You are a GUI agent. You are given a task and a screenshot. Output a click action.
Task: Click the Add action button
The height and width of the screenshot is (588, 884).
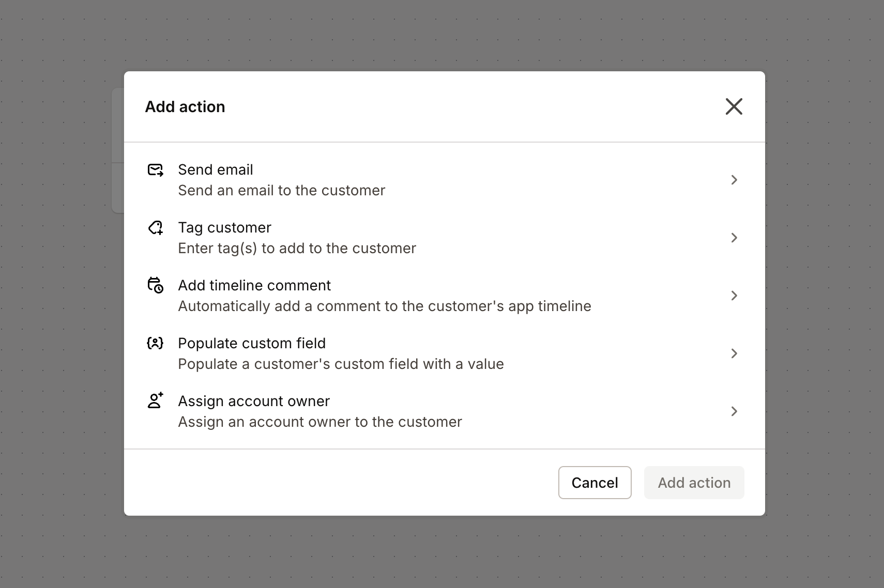694,482
